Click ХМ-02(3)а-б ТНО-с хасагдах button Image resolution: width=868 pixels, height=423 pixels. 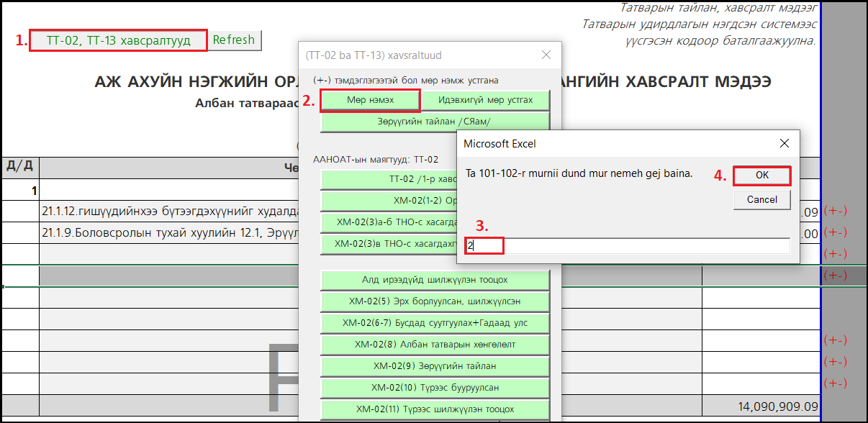coord(389,222)
